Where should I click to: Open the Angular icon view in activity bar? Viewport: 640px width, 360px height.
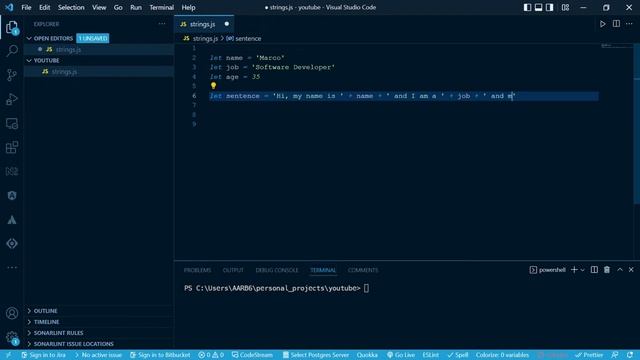12,196
